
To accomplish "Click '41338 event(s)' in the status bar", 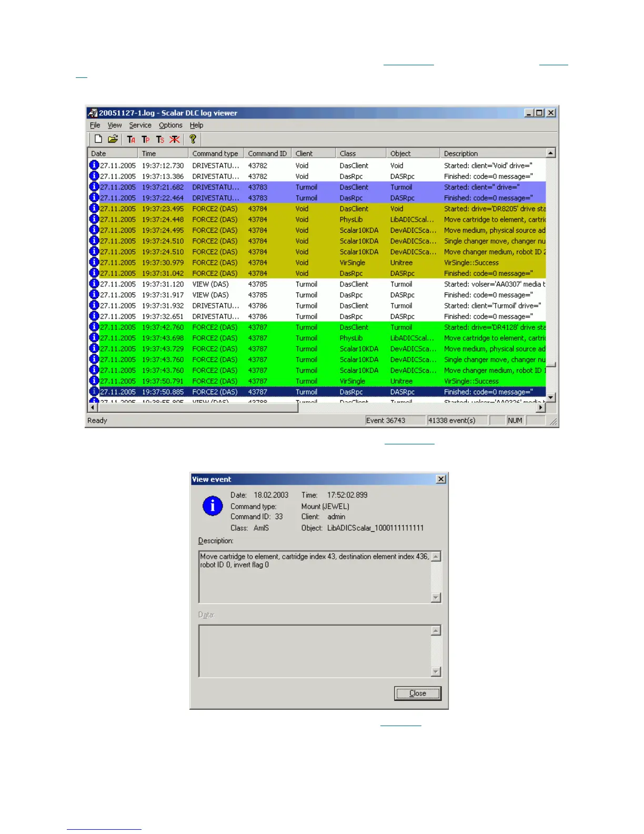I will pos(451,420).
